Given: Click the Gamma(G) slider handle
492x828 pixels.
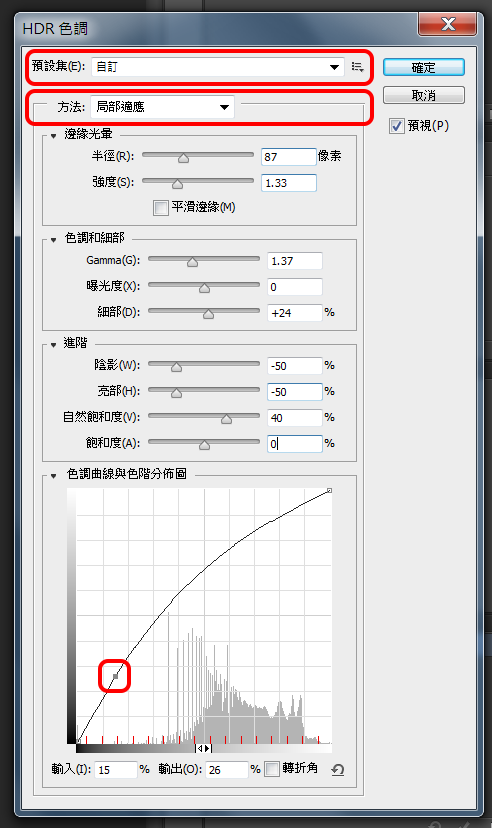Looking at the screenshot, I should (x=192, y=261).
